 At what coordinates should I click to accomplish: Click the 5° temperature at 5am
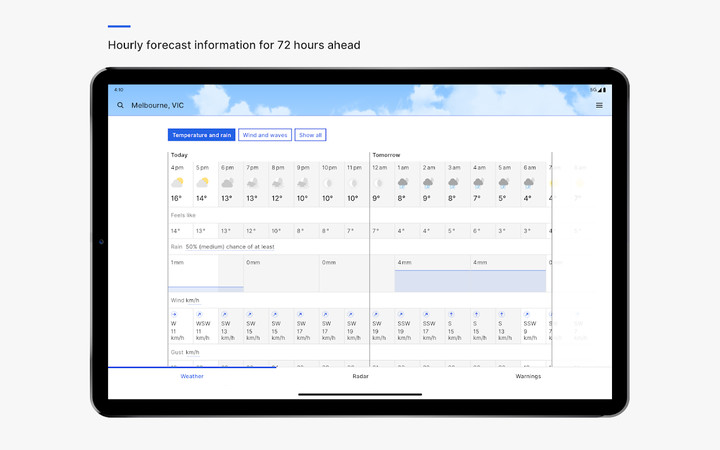[502, 198]
